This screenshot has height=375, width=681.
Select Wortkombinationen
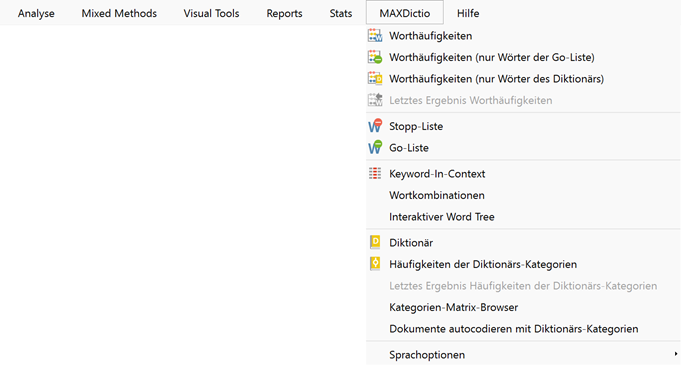[x=436, y=195]
